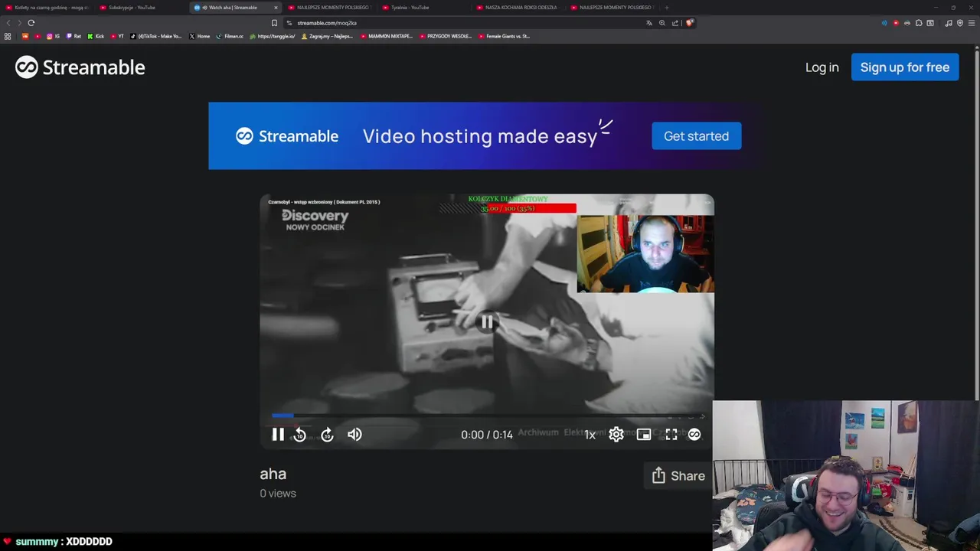Click the video title 'aha'
This screenshot has width=980, height=551.
click(273, 474)
